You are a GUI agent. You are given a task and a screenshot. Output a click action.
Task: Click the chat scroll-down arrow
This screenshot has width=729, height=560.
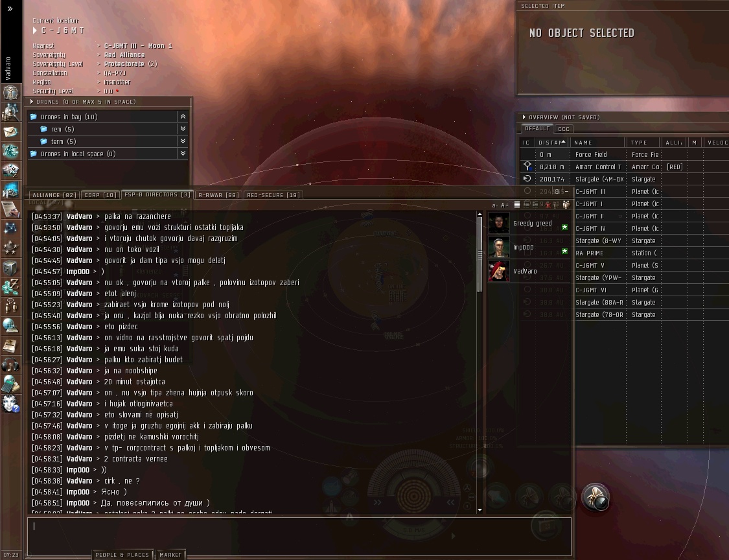pyautogui.click(x=480, y=510)
